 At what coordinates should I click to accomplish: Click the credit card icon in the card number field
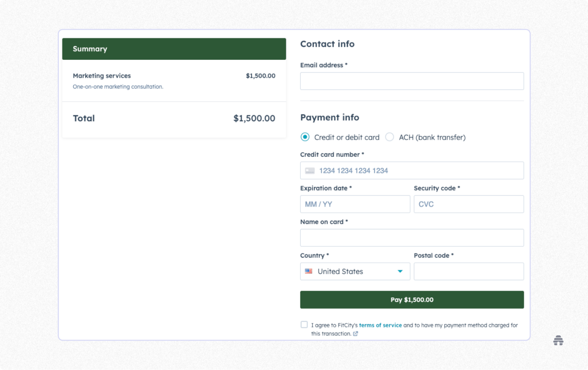click(310, 170)
